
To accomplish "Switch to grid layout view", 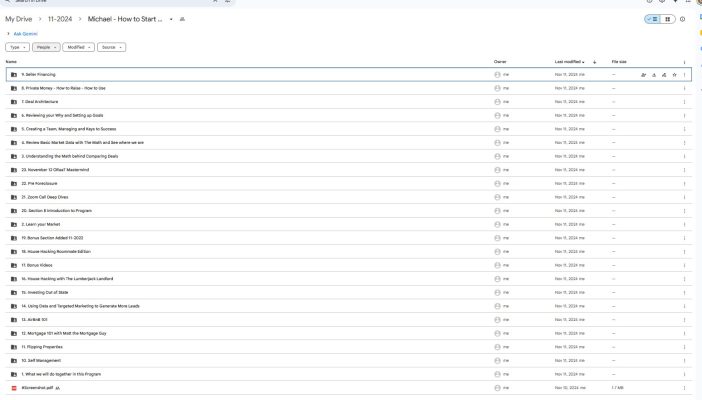I will point(667,19).
